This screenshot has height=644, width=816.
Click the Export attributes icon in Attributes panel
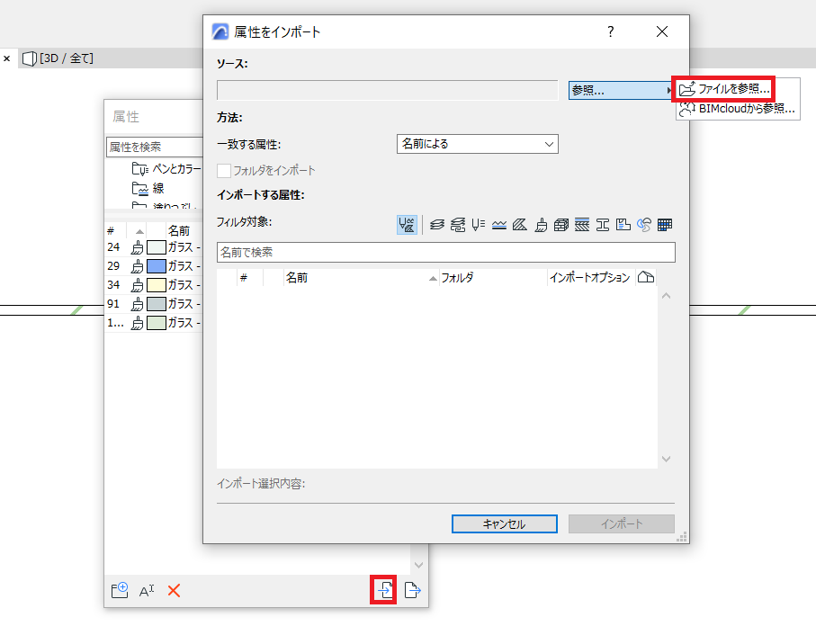tap(412, 590)
